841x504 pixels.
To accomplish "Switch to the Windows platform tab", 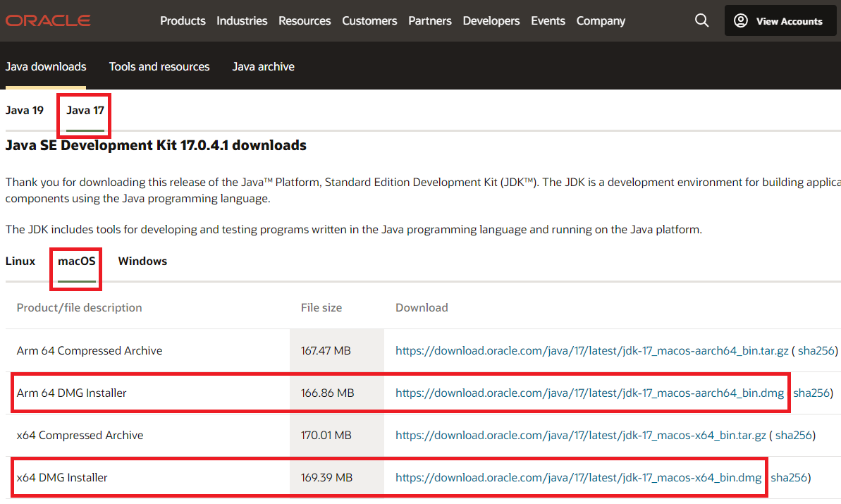I will point(142,261).
